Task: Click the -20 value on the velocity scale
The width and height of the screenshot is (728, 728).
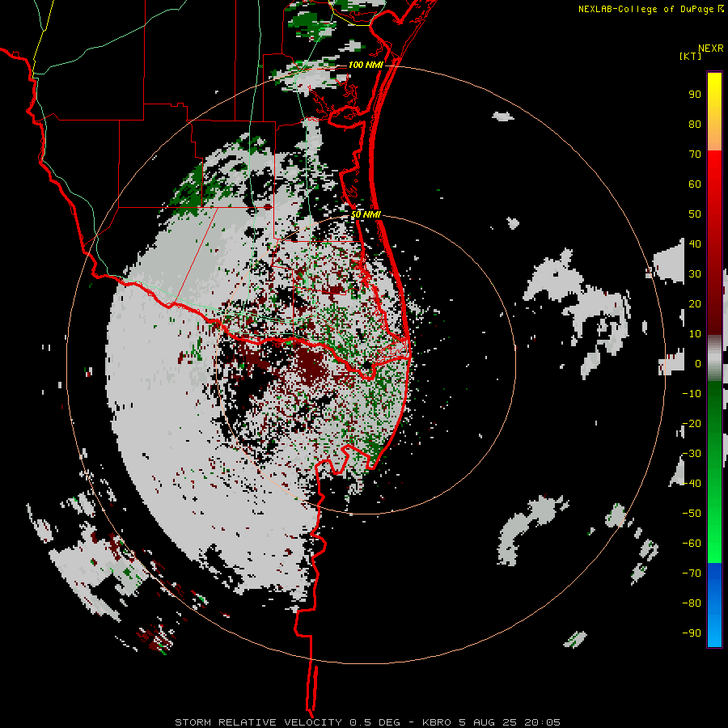Action: tap(692, 423)
